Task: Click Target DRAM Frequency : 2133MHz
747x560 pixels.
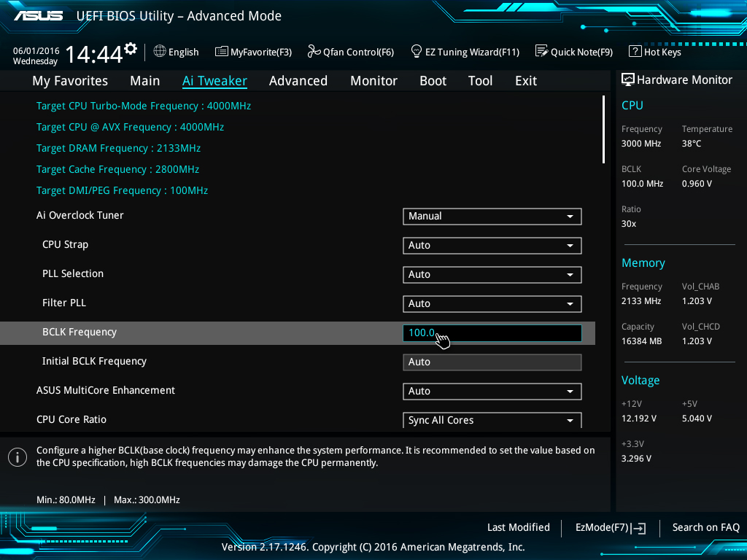Action: 118,148
